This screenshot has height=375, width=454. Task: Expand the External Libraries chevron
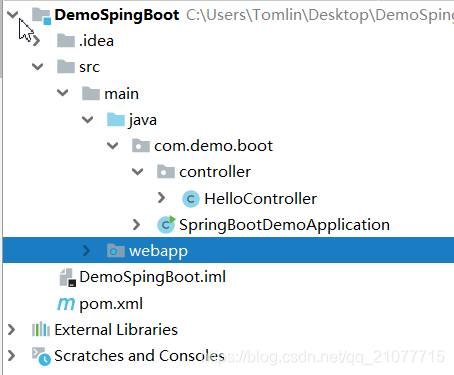point(12,330)
